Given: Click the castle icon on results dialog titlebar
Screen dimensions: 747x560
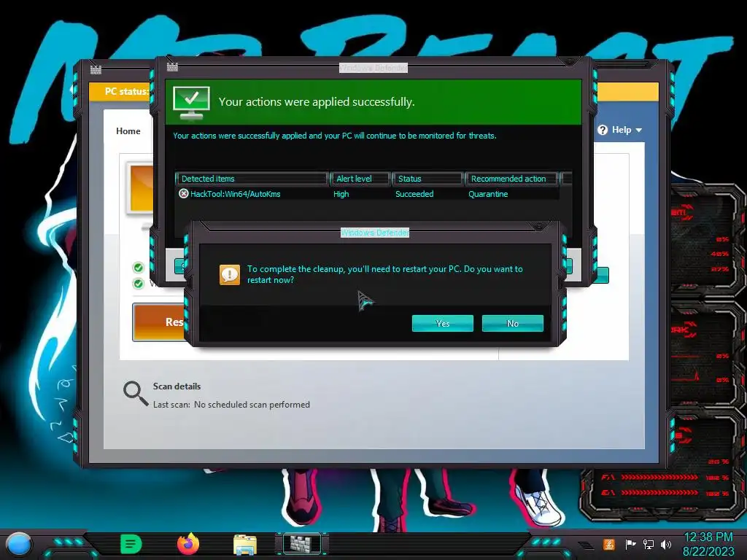Looking at the screenshot, I should coord(172,66).
